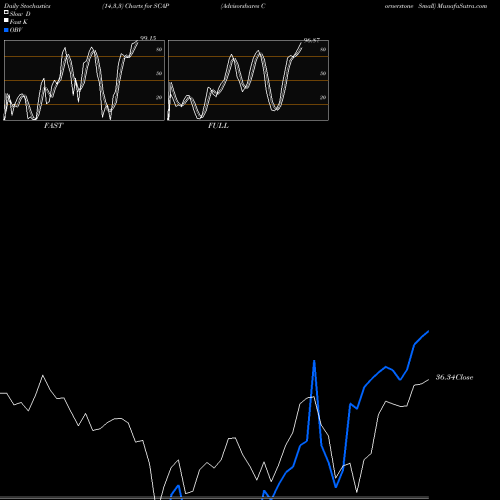Click the 96.87 value on FULL chart
The width and height of the screenshot is (500, 500).
[x=312, y=40]
